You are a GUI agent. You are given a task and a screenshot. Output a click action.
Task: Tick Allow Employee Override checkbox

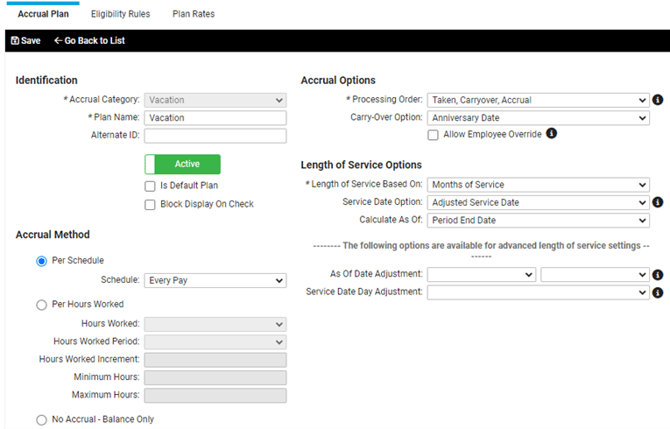pyautogui.click(x=433, y=135)
